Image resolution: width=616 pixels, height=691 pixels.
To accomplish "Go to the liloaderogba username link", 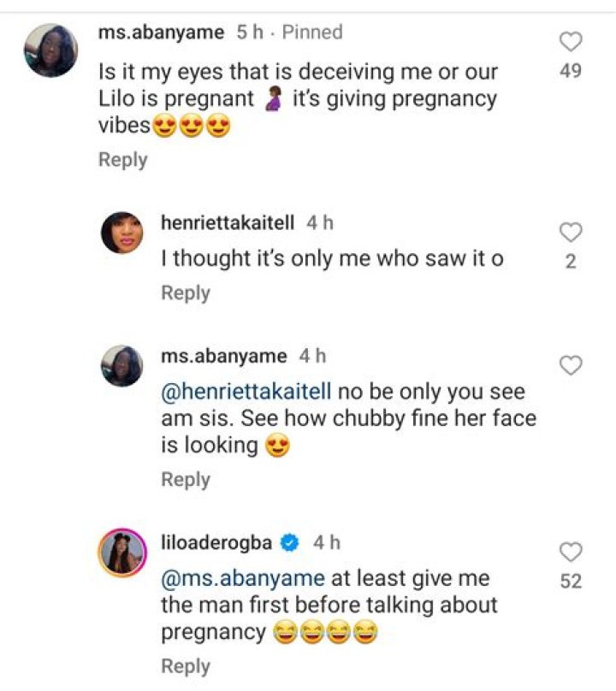I will [x=218, y=542].
